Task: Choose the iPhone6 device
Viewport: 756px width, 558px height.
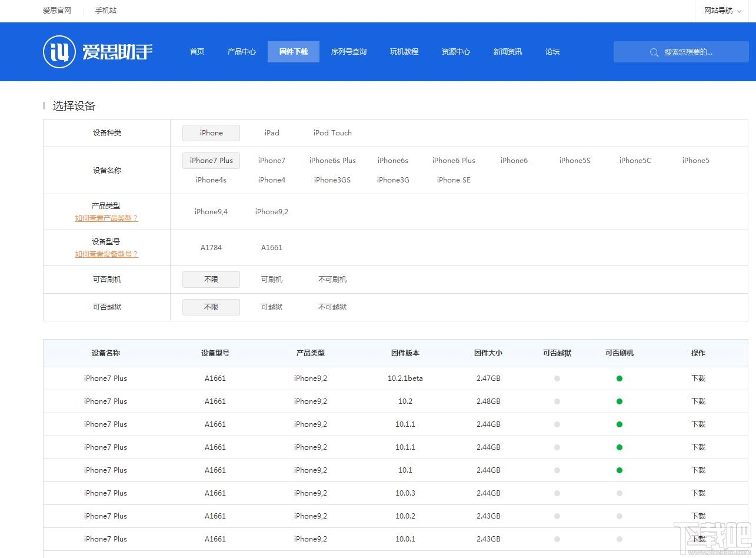Action: coord(514,161)
